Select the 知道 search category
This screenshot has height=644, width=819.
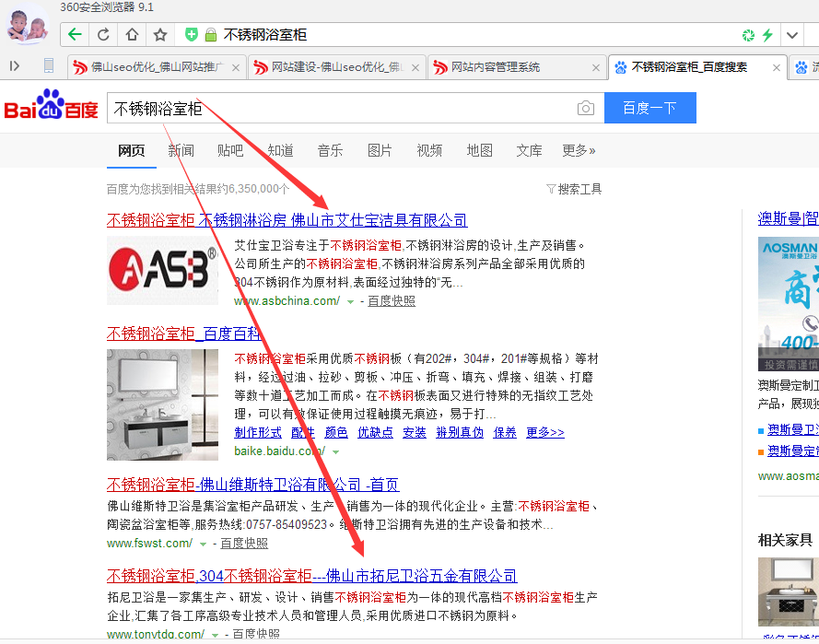(x=280, y=150)
